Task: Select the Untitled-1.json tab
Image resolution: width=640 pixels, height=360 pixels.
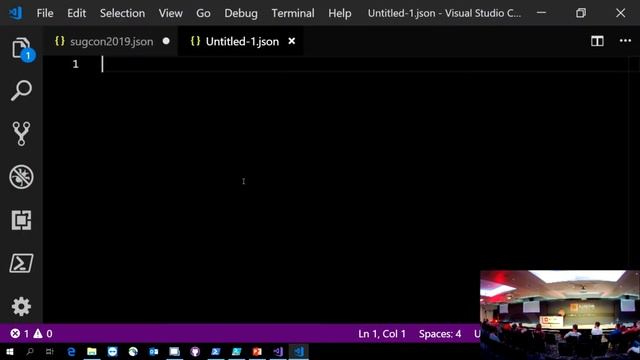Action: click(x=242, y=42)
